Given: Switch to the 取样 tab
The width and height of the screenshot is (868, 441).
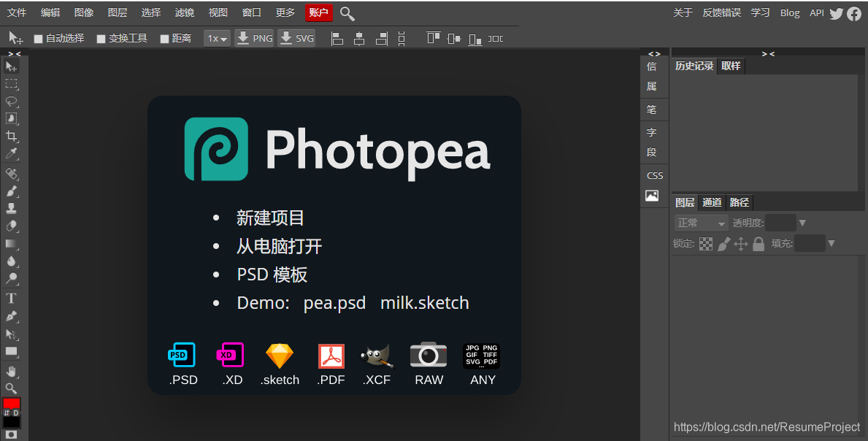Looking at the screenshot, I should coord(731,66).
